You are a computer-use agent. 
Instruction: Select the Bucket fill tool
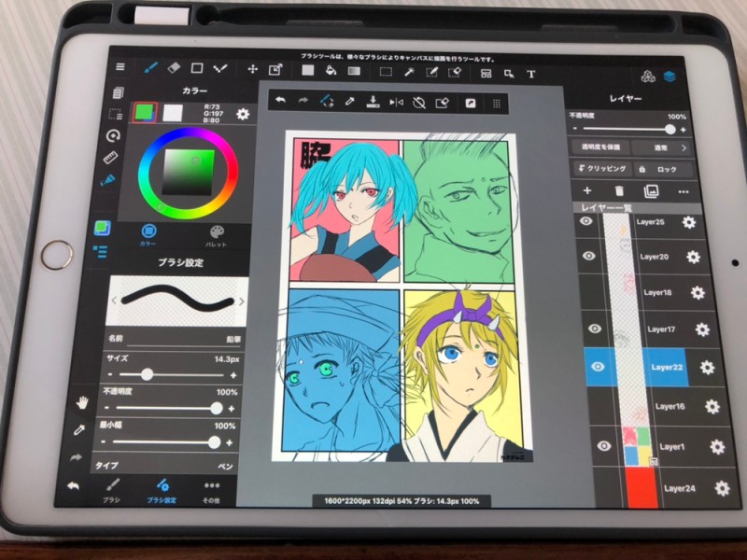pyautogui.click(x=331, y=71)
